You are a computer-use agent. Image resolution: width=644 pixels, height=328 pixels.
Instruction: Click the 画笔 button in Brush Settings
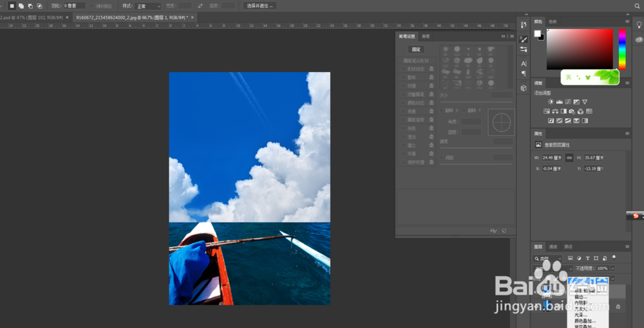pos(416,50)
